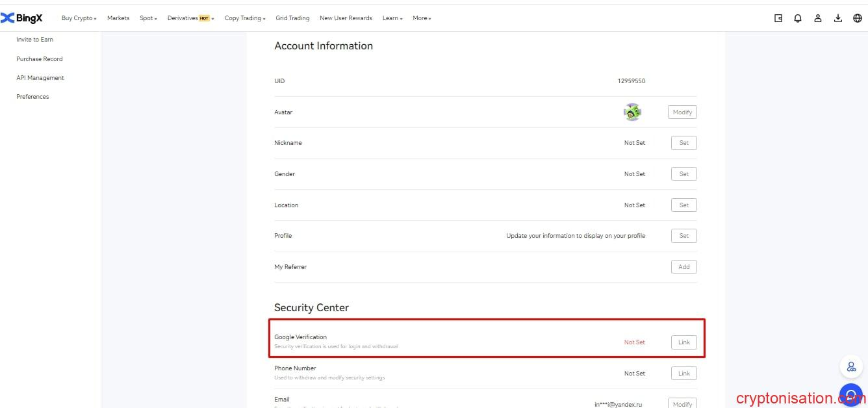
Task: Click Add button for My Referrer
Action: (683, 267)
